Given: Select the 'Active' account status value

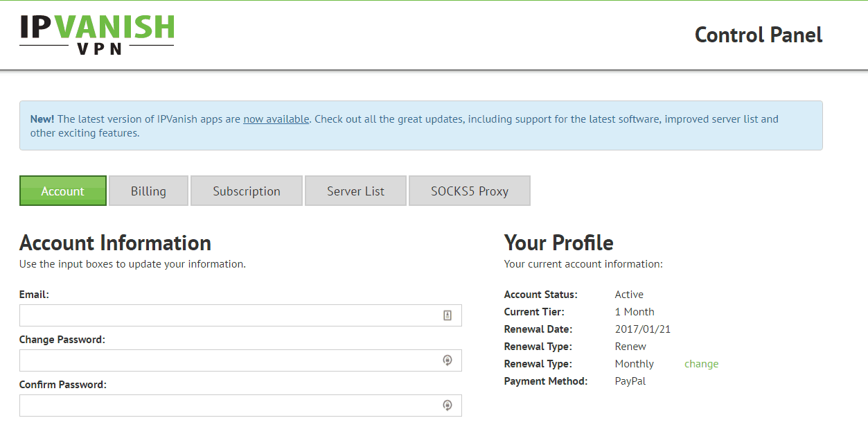Looking at the screenshot, I should 629,295.
